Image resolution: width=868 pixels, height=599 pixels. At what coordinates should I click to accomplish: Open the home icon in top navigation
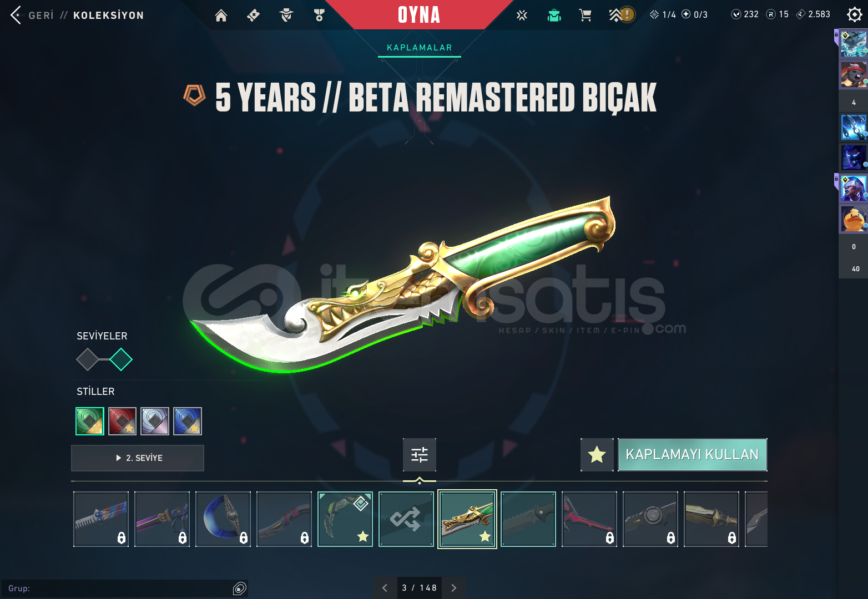click(x=221, y=16)
